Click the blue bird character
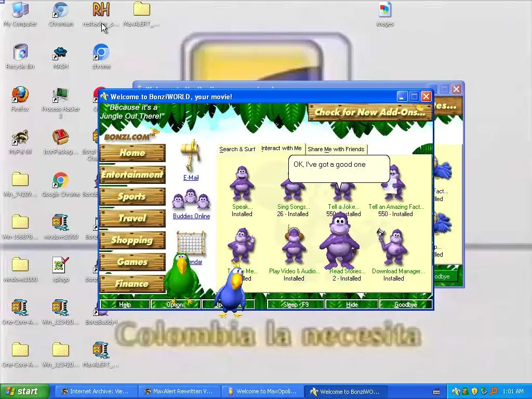Image resolution: width=532 pixels, height=399 pixels. click(x=231, y=291)
